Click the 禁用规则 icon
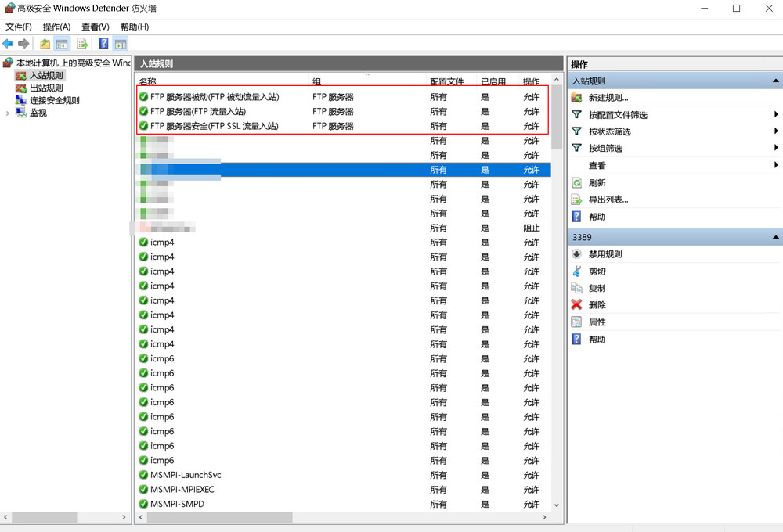Screen dimensions: 783x532 [x=577, y=254]
